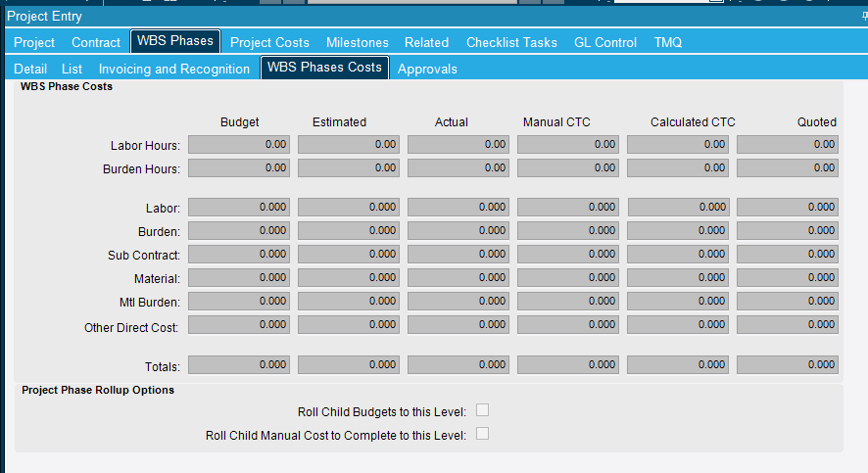Screen dimensions: 868x473
Task: Select the Estimated Totals field
Action: (349, 364)
